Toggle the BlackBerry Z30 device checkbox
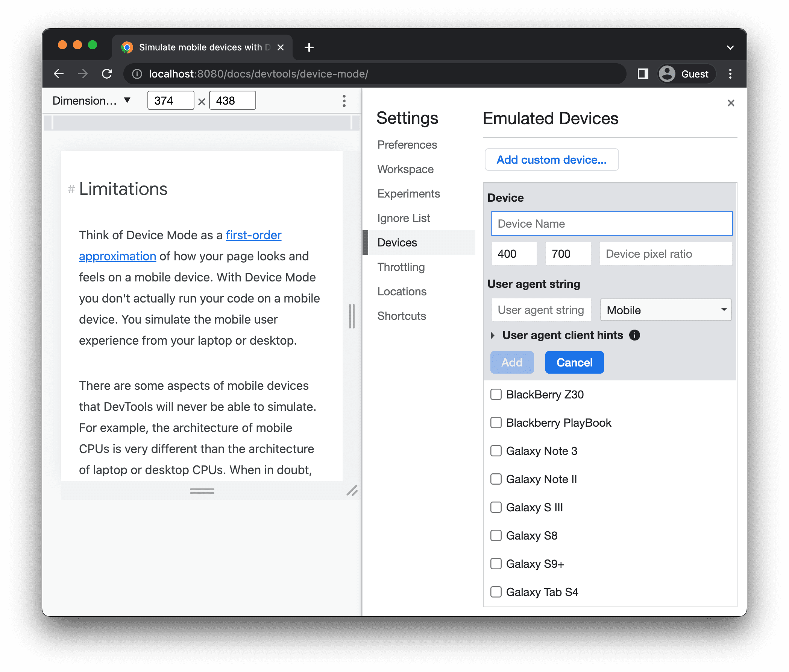The width and height of the screenshot is (789, 672). (x=496, y=394)
